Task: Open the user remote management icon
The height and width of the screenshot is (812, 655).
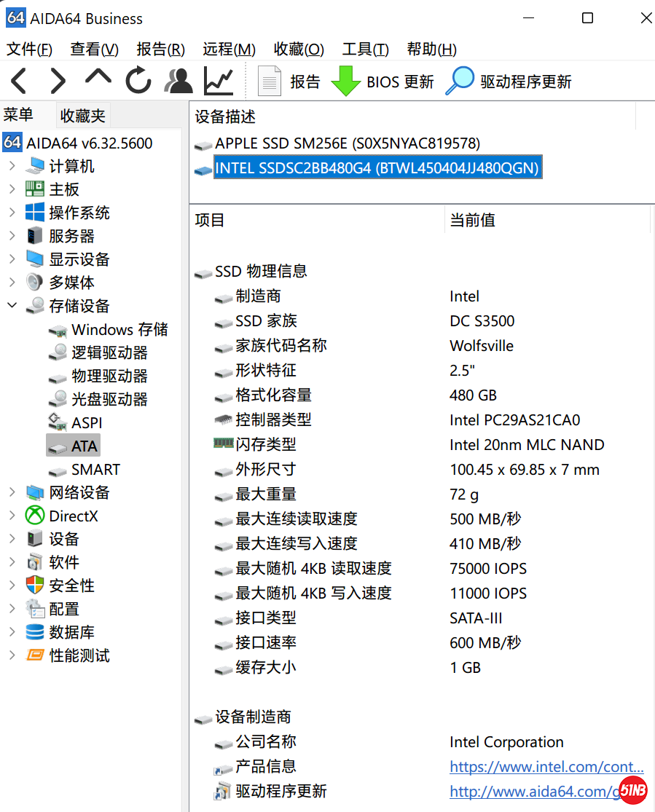Action: coord(178,81)
